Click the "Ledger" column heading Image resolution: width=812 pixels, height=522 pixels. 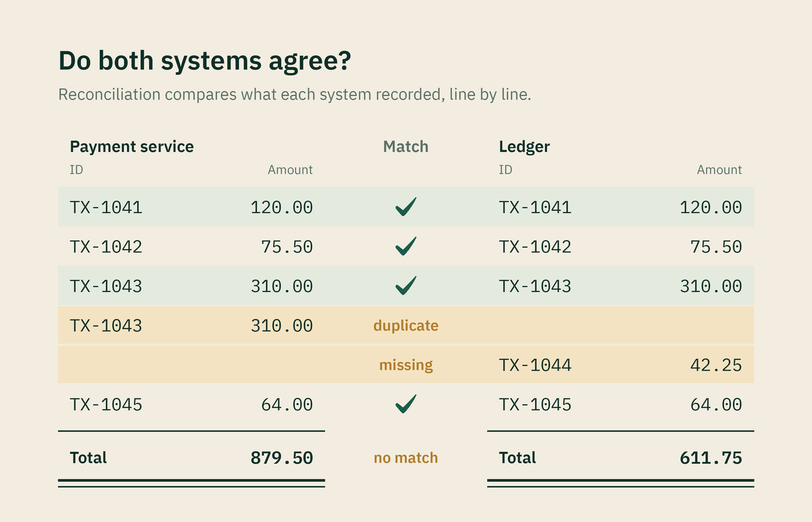(524, 147)
